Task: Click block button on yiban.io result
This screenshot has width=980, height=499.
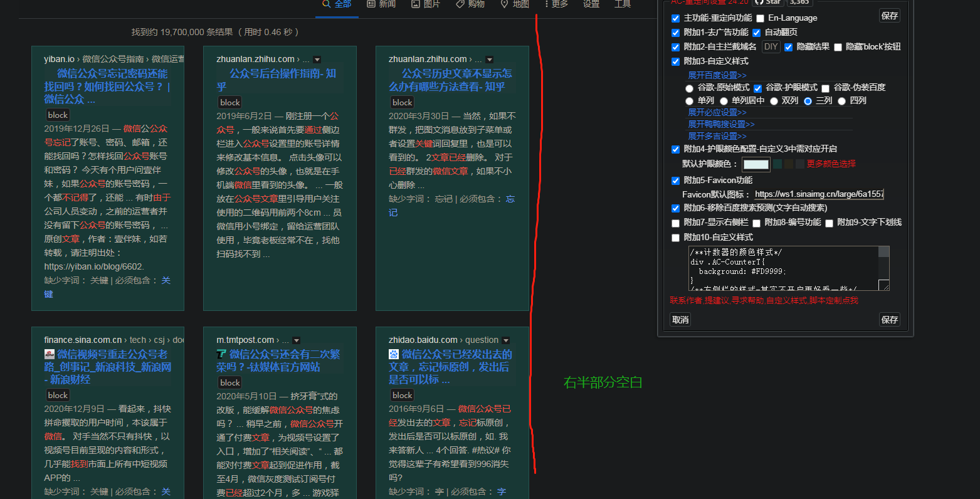Action: pos(58,115)
